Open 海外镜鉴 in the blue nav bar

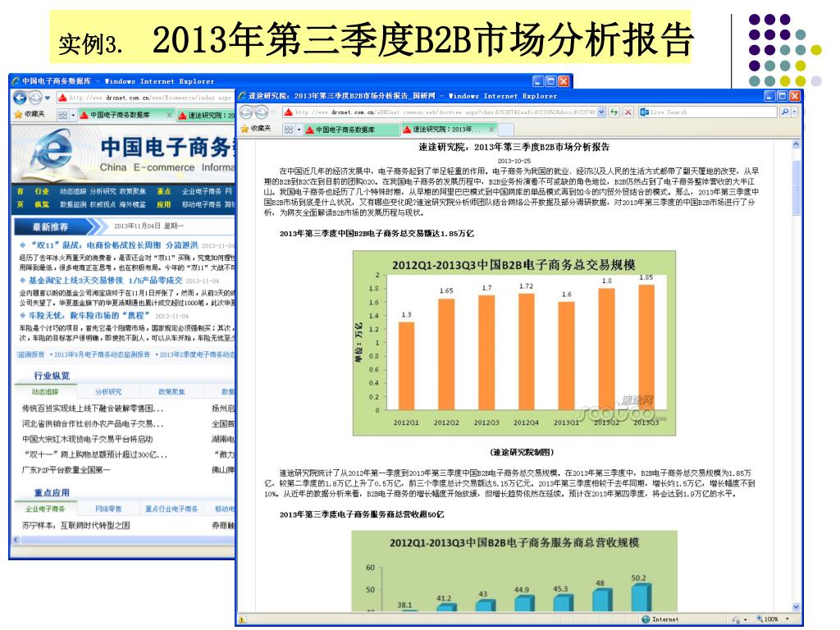coord(132,204)
